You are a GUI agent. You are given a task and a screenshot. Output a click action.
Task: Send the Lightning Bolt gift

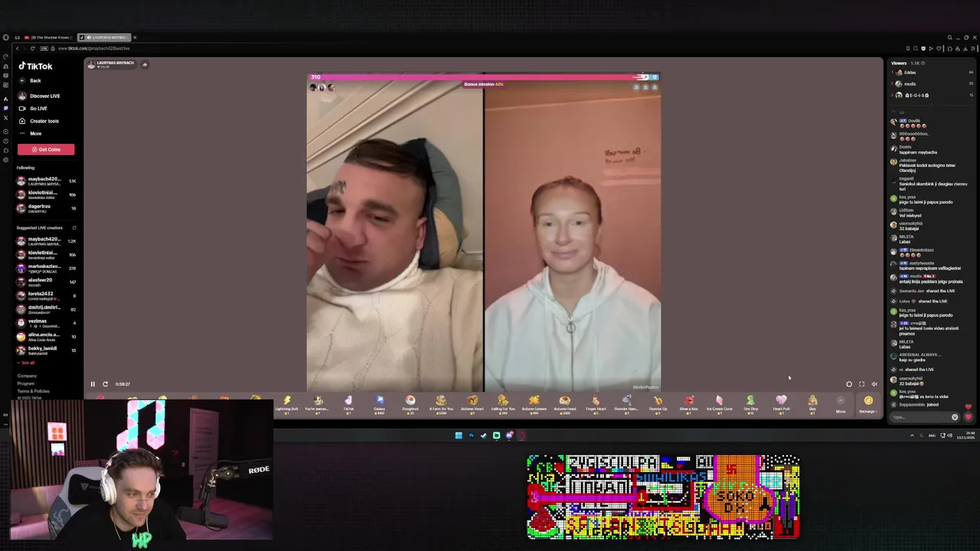286,404
